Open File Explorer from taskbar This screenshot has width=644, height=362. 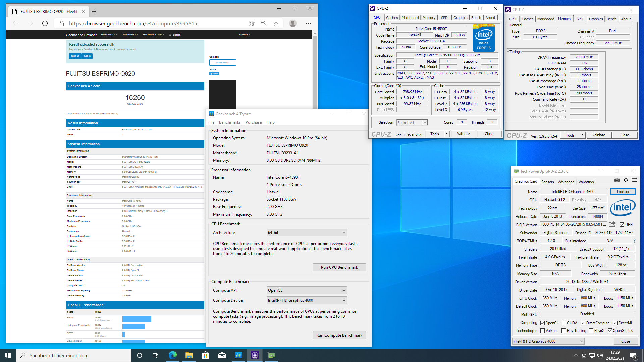(189, 355)
